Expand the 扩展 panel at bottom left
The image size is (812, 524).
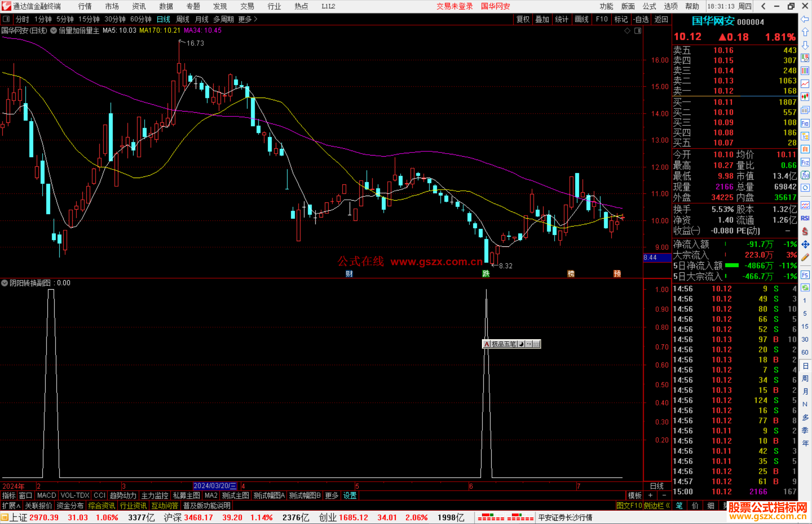pyautogui.click(x=11, y=506)
